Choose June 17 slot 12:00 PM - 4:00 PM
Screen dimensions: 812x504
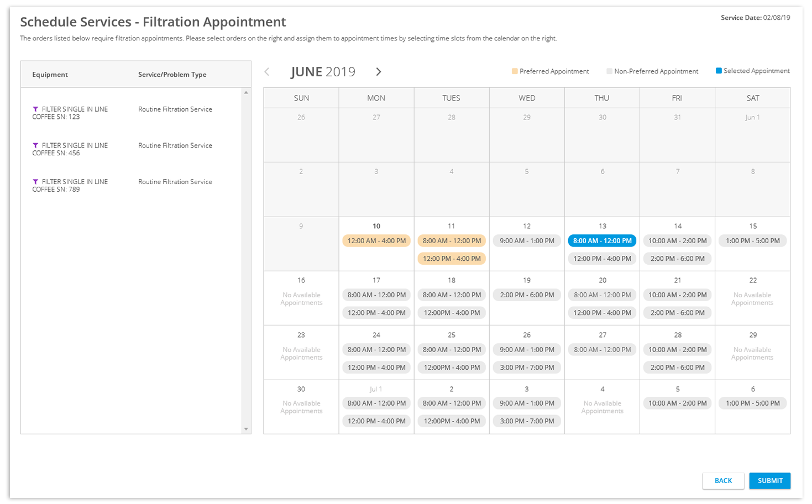tap(376, 313)
